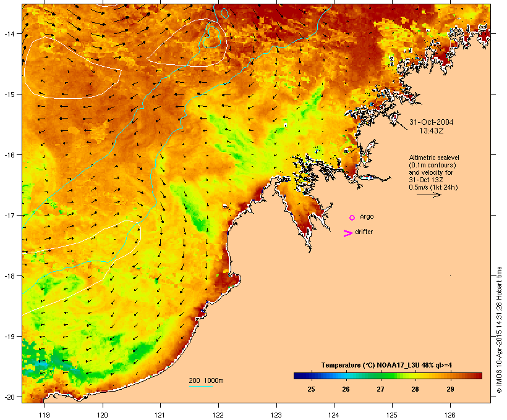507x420 pixels.
Task: Click the longitude axis label 122
Action: coord(218,415)
